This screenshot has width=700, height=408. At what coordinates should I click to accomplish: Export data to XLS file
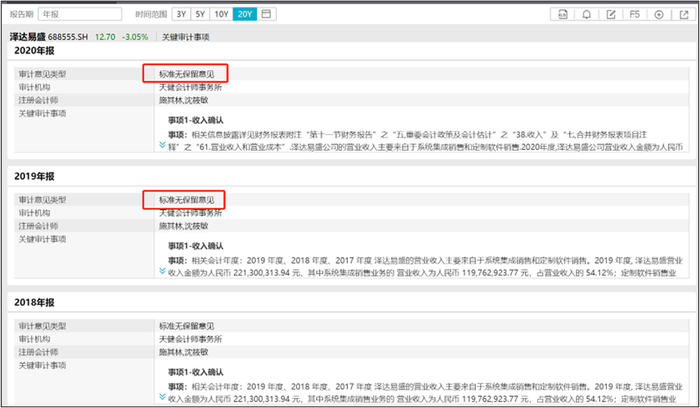pos(562,14)
